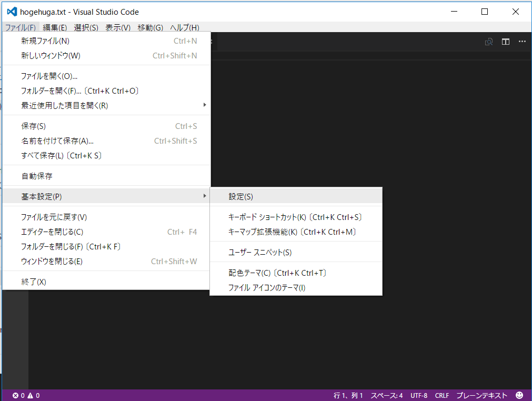Change language mode プレーンテキスト
This screenshot has width=532, height=401.
click(482, 396)
